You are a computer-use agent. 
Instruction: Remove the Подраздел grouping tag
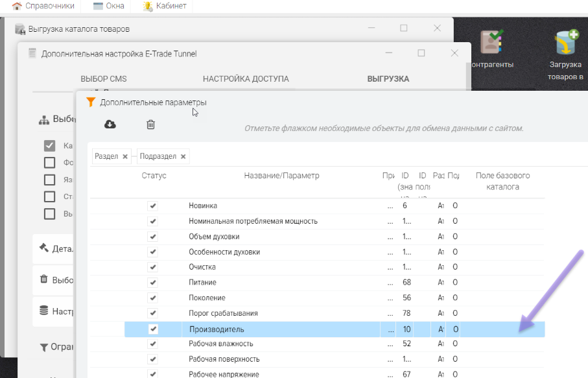tap(183, 156)
